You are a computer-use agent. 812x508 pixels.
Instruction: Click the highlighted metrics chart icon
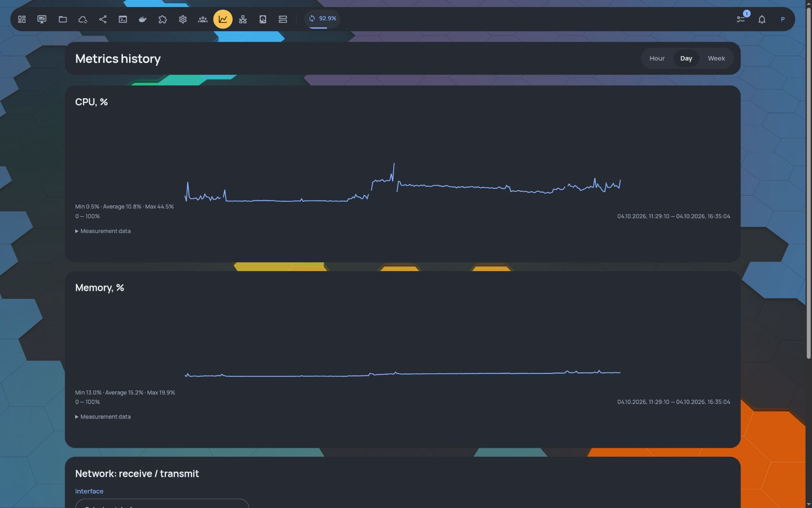click(223, 19)
